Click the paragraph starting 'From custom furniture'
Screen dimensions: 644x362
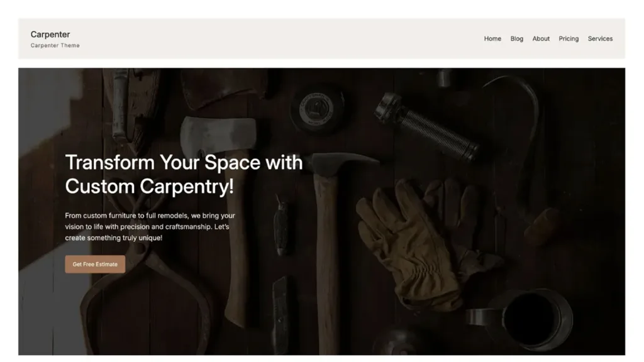(150, 226)
